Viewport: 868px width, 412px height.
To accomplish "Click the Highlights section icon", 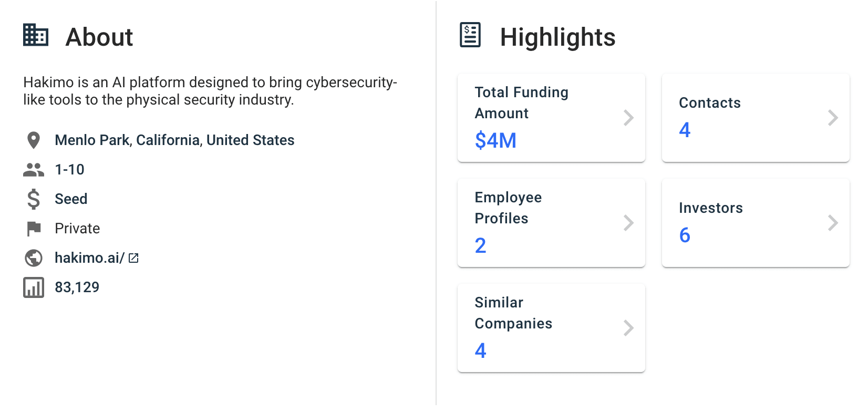I will click(x=469, y=35).
